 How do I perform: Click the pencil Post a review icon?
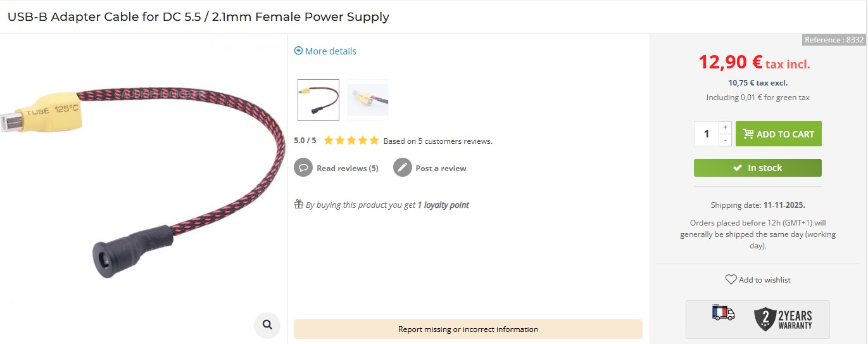(403, 168)
